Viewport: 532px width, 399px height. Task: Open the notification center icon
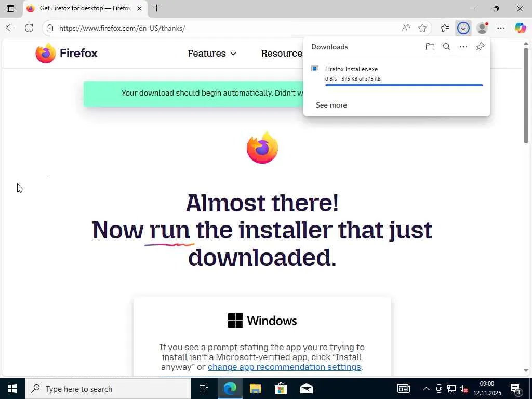point(516,390)
